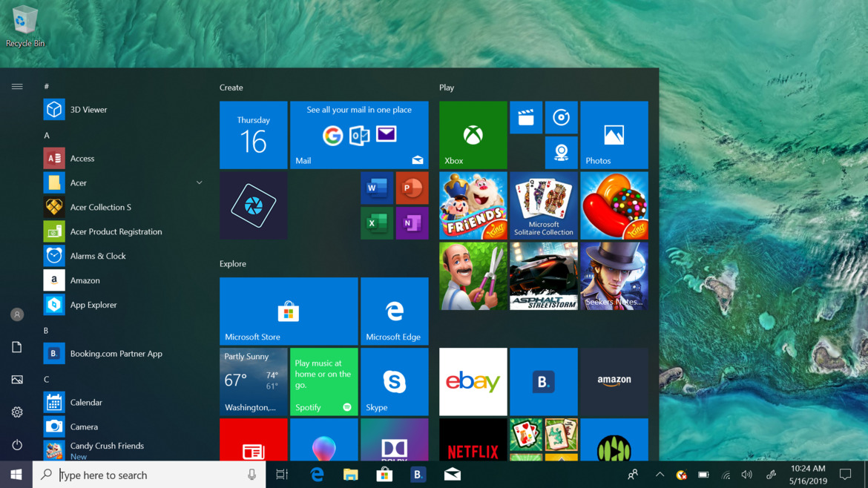
Task: Open Mail from the taskbar
Action: pos(453,475)
